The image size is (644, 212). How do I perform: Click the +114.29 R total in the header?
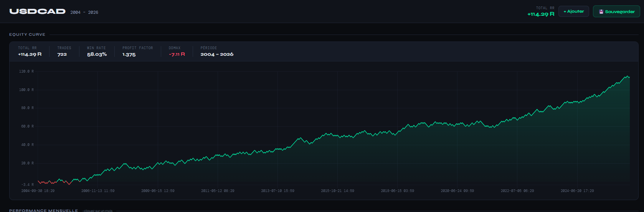[540, 14]
